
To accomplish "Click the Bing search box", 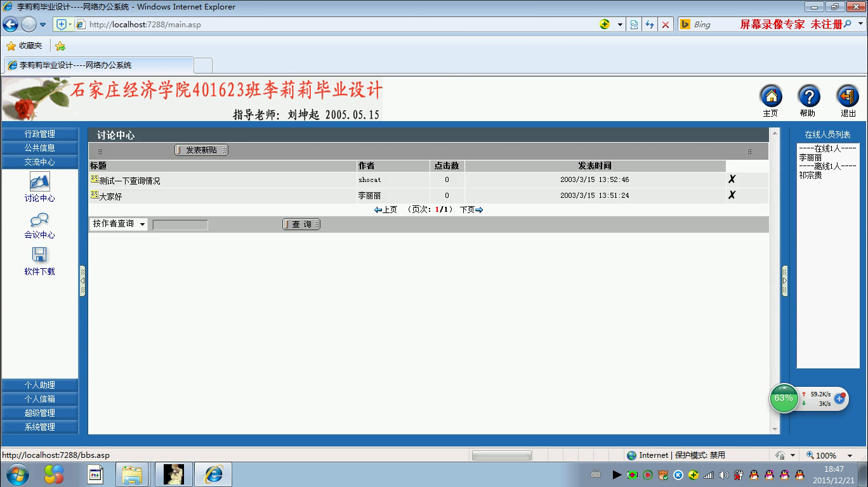I will click(765, 25).
